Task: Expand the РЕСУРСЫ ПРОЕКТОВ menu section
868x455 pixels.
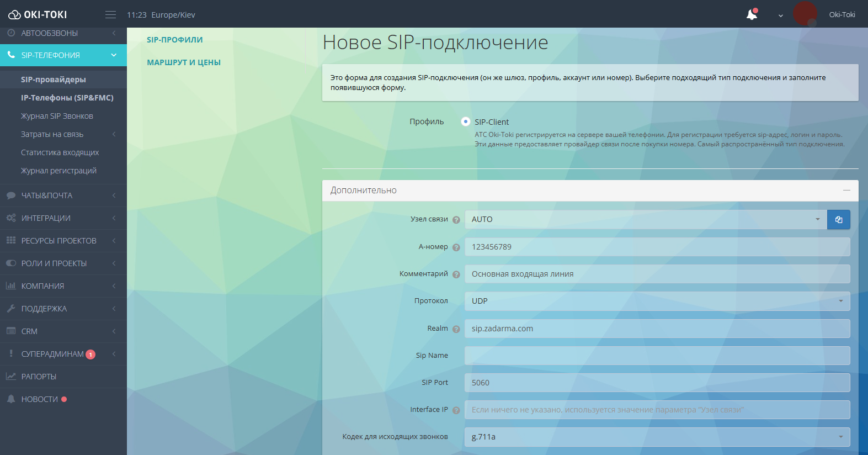Action: (114, 241)
